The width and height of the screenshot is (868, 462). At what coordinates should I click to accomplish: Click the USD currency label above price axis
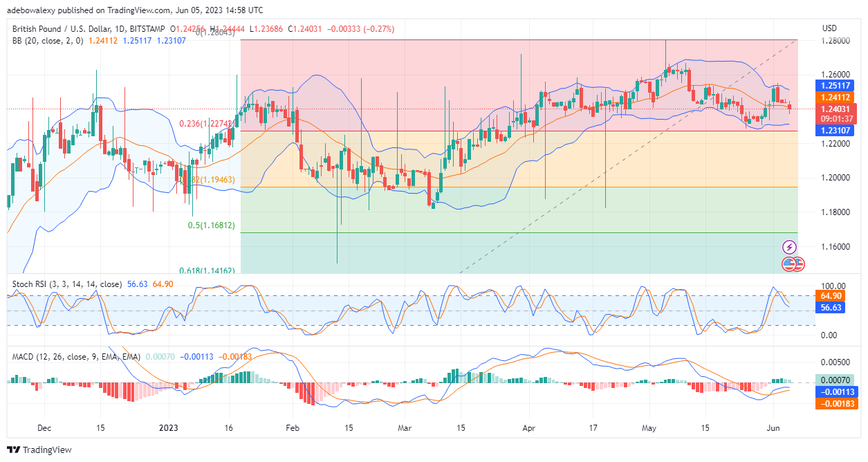[x=829, y=28]
